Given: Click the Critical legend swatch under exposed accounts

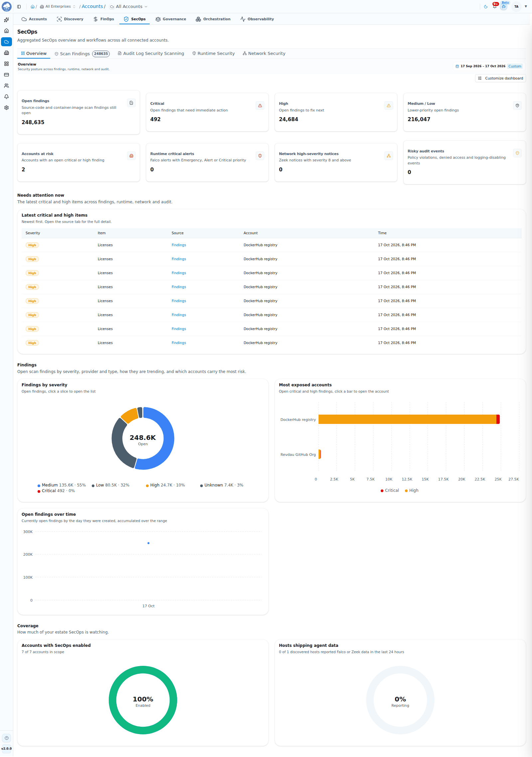Looking at the screenshot, I should 382,491.
